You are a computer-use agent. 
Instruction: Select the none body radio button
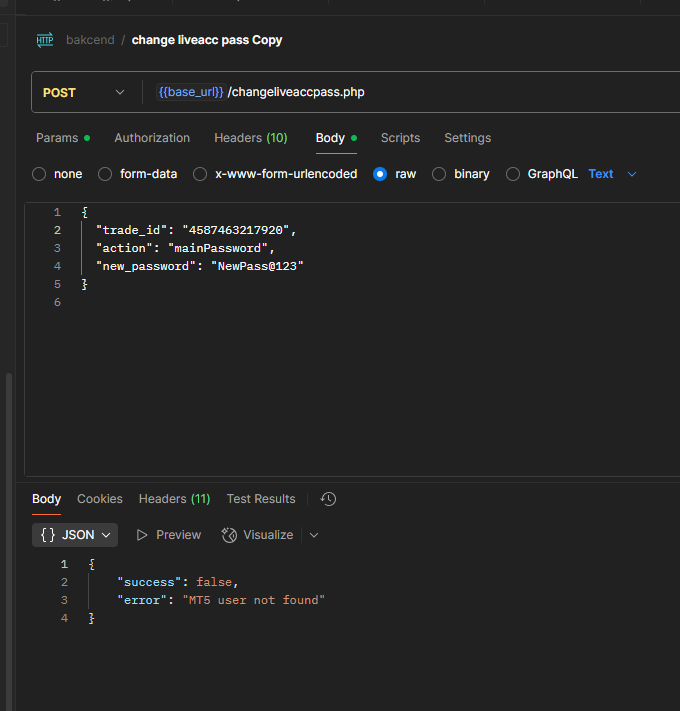click(x=40, y=174)
